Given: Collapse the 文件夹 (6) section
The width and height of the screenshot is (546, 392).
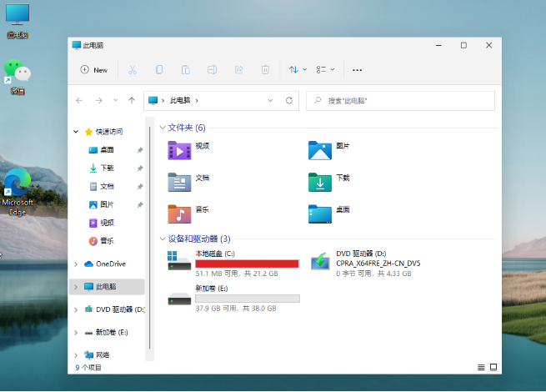Looking at the screenshot, I should [162, 128].
